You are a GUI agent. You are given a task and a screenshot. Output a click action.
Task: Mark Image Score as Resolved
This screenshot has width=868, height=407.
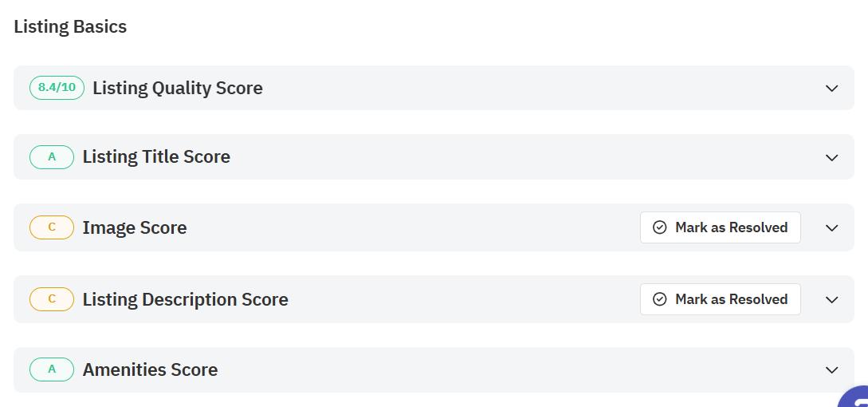pyautogui.click(x=721, y=227)
